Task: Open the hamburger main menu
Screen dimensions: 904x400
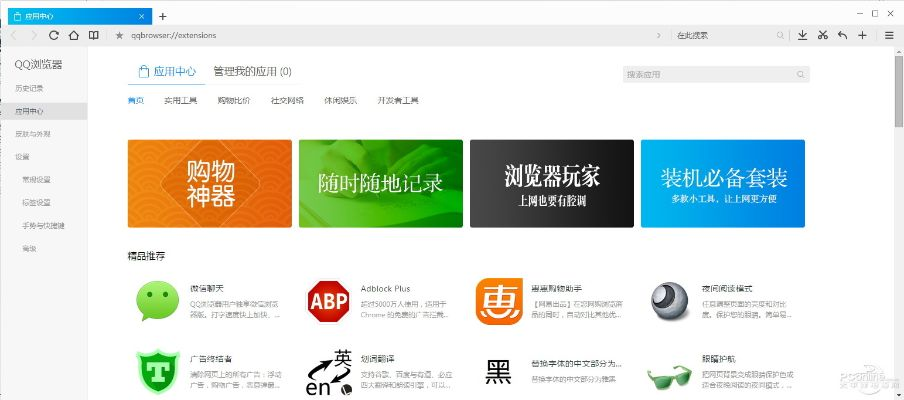Action: [x=889, y=35]
